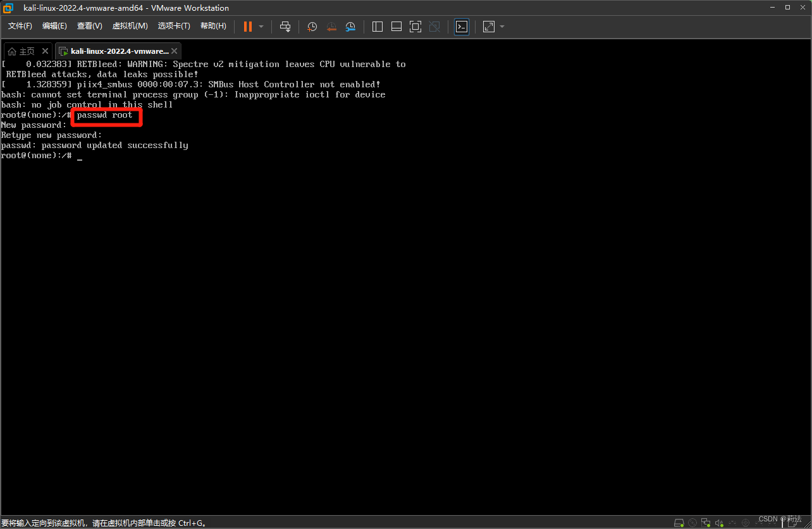Image resolution: width=812 pixels, height=529 pixels.
Task: Open the snapshot manager wrench icon
Action: tap(350, 27)
